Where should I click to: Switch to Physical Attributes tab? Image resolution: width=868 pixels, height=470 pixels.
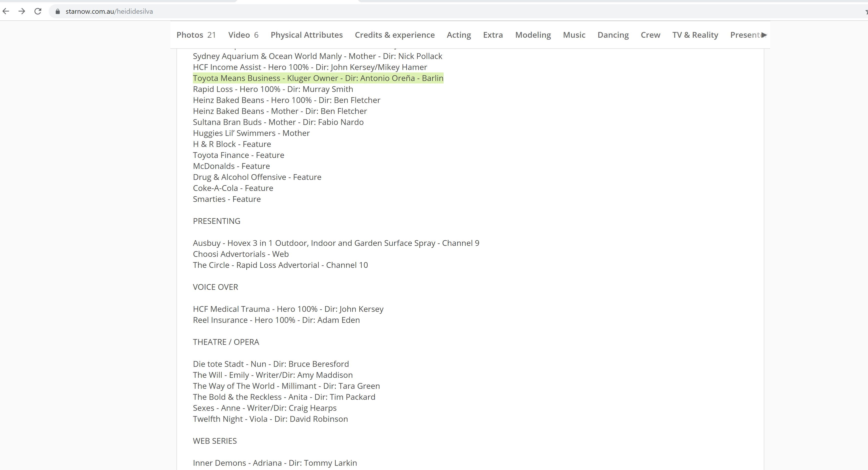click(306, 35)
